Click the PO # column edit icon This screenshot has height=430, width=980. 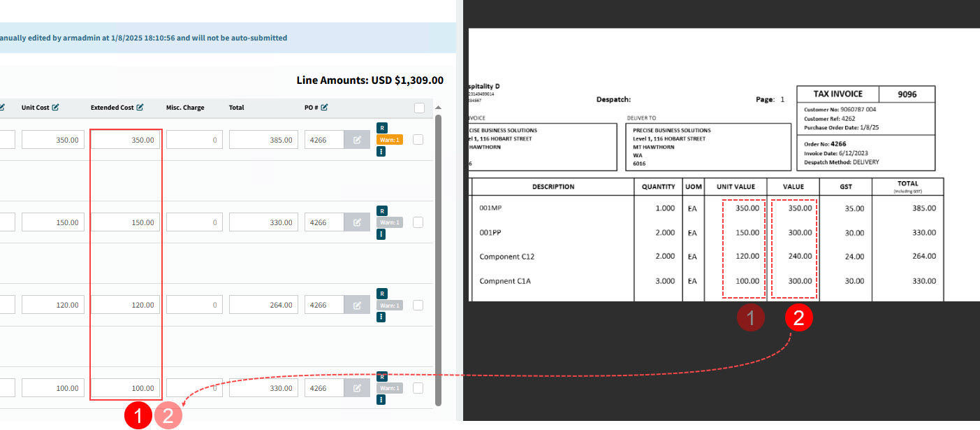[x=325, y=108]
